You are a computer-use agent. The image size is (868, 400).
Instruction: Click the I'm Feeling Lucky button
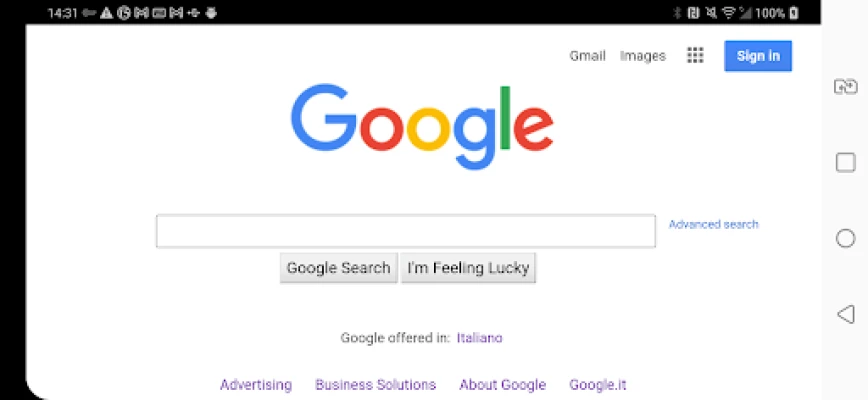click(468, 268)
